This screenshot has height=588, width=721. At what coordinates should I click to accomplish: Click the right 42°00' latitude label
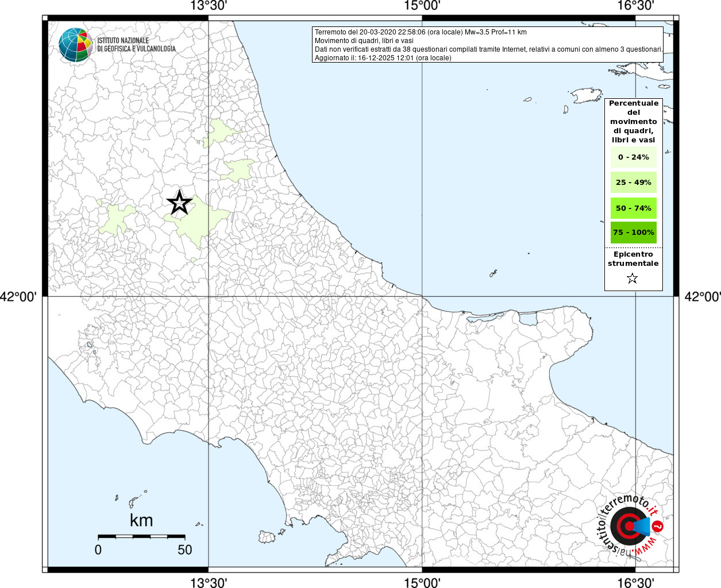click(x=703, y=297)
